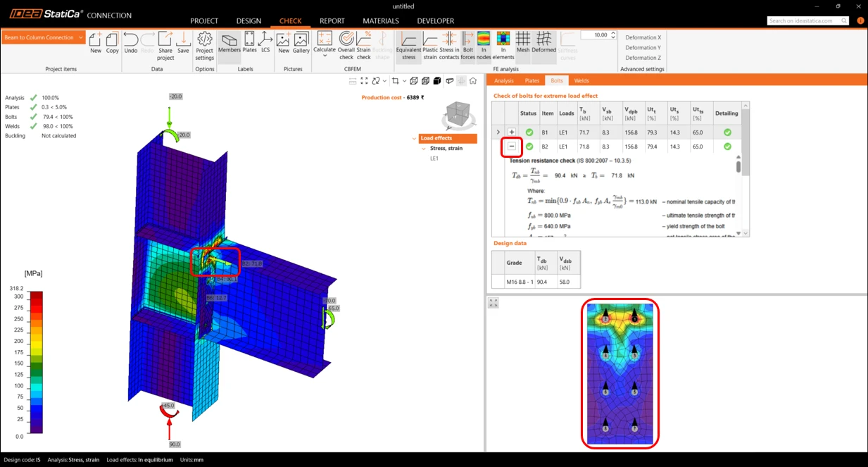Copy the current project item
This screenshot has height=467, width=868.
click(x=112, y=42)
